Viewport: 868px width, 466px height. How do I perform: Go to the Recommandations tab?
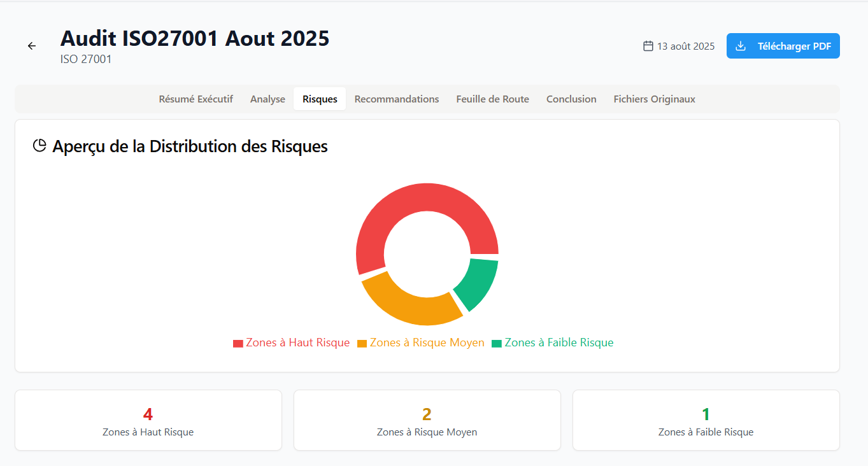pos(397,99)
